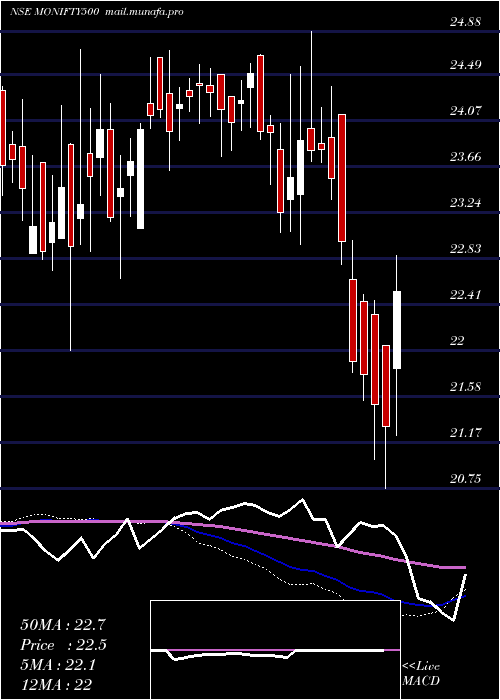Click the mail.munafa.pro watermark text
This screenshot has width=500, height=700.
[144, 12]
